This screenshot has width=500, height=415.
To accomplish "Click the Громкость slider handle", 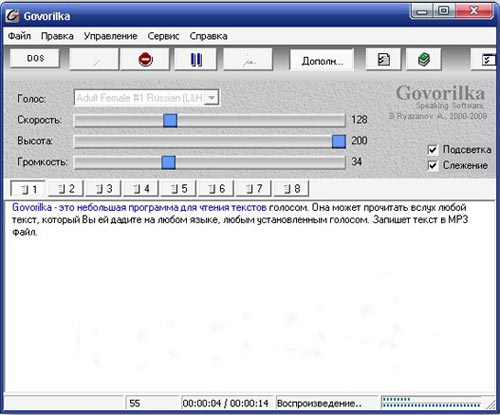I will click(168, 162).
